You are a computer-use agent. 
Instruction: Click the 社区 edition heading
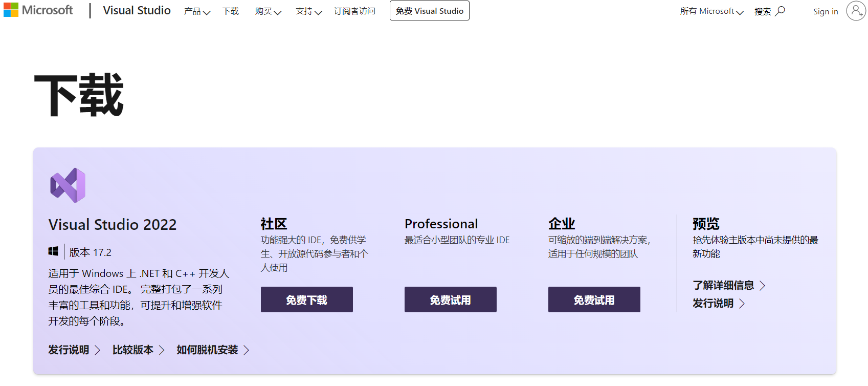pyautogui.click(x=274, y=224)
